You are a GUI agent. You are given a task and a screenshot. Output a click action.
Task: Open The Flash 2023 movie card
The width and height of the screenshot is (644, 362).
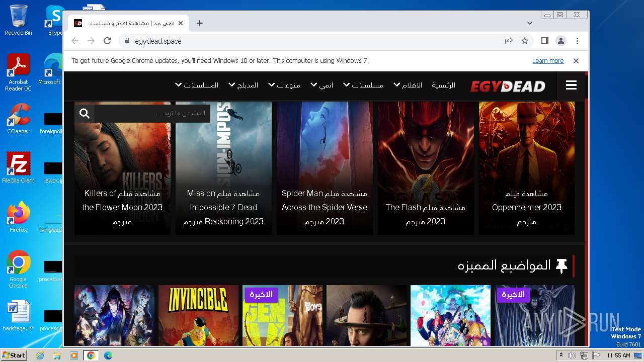click(426, 168)
